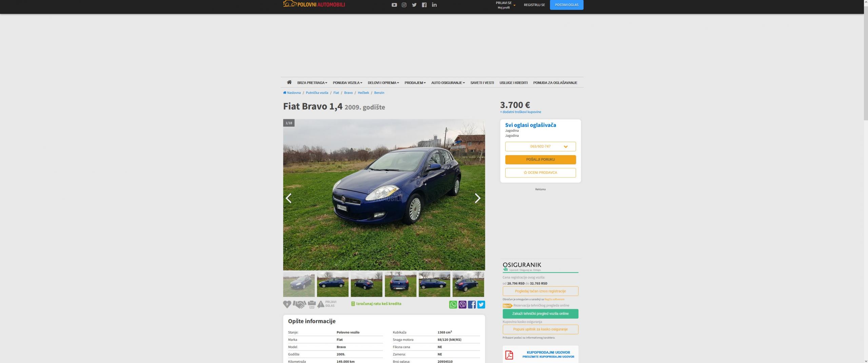This screenshot has height=363, width=868.
Task: Go to Benzin breadcrumb link
Action: point(379,93)
